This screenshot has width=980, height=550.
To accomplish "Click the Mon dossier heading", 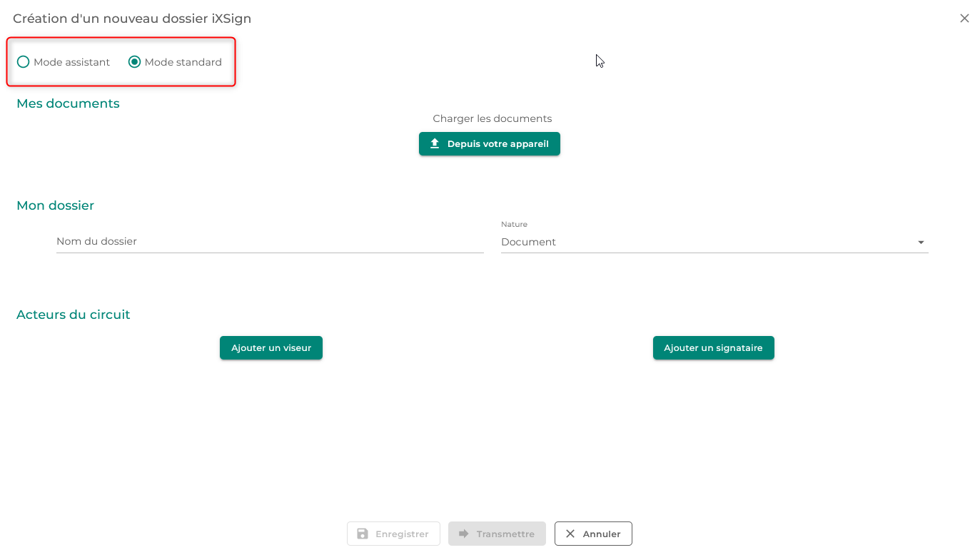I will click(x=55, y=205).
